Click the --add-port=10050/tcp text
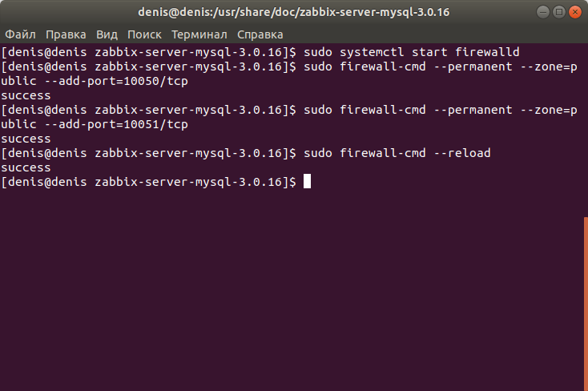 pyautogui.click(x=116, y=81)
